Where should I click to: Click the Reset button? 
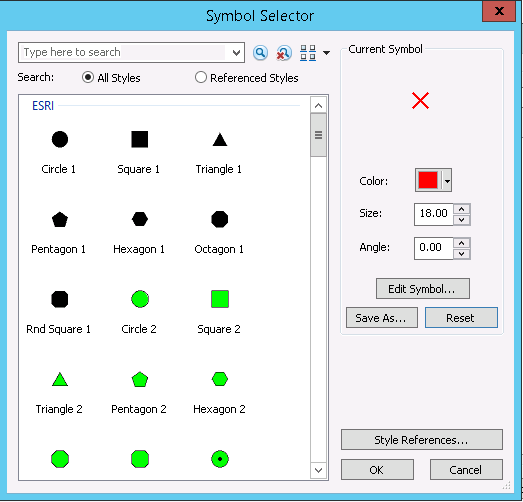tap(461, 318)
